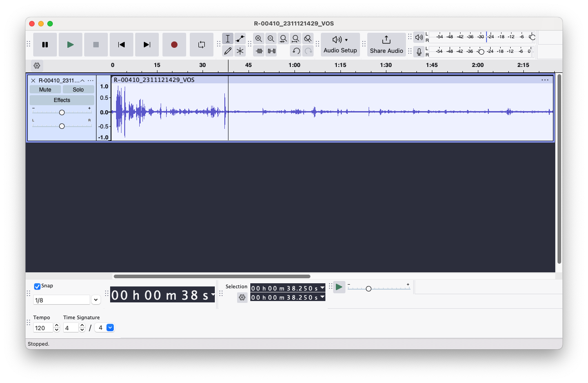Toggle the Snap checkbox
Image resolution: width=588 pixels, height=383 pixels.
click(37, 286)
